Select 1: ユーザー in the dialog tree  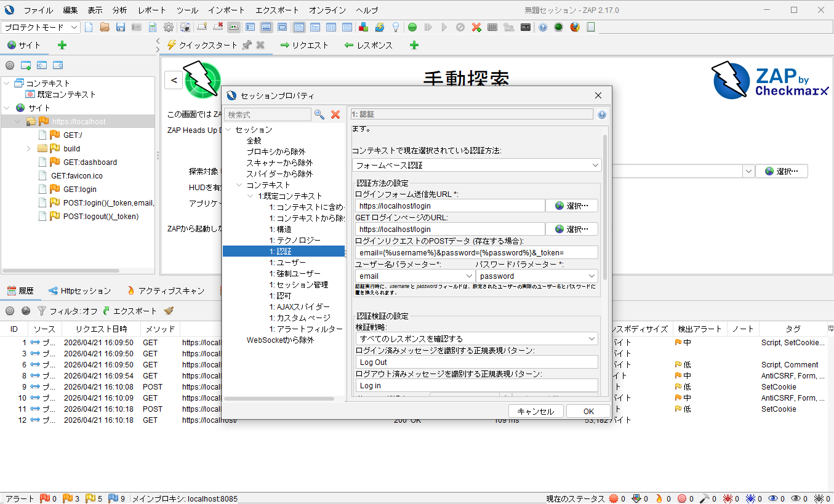[287, 262]
